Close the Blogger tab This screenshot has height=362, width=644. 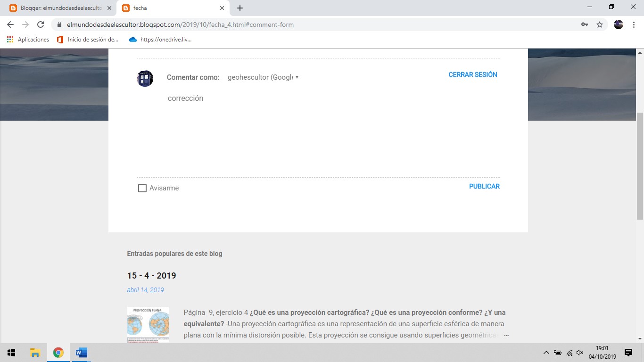(x=109, y=8)
